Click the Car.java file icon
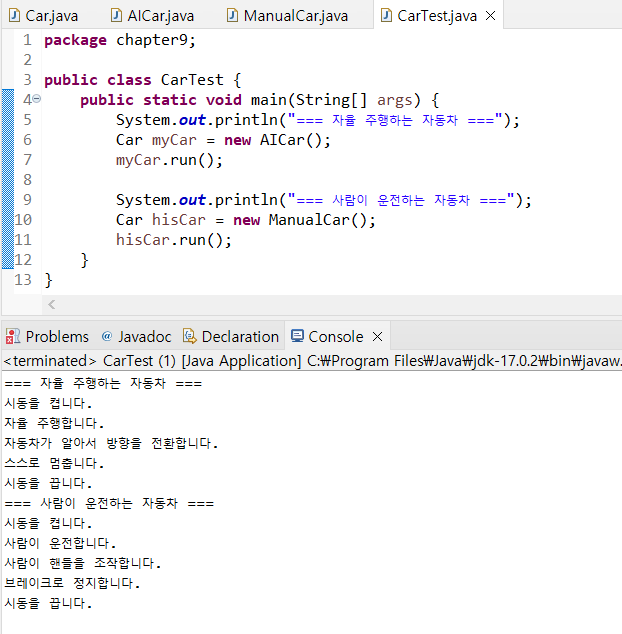This screenshot has height=634, width=622. (x=13, y=16)
